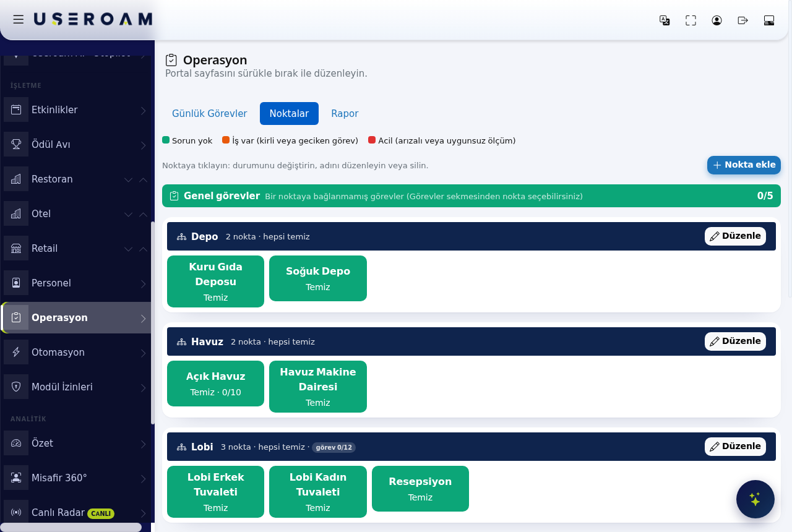
Task: Click Düzenle on the Depo group
Action: pyautogui.click(x=735, y=236)
